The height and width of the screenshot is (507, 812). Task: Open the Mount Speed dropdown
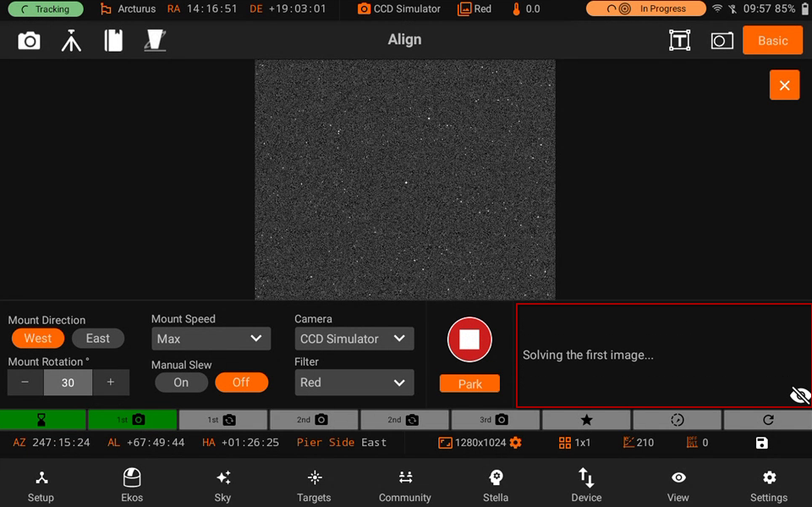tap(211, 339)
